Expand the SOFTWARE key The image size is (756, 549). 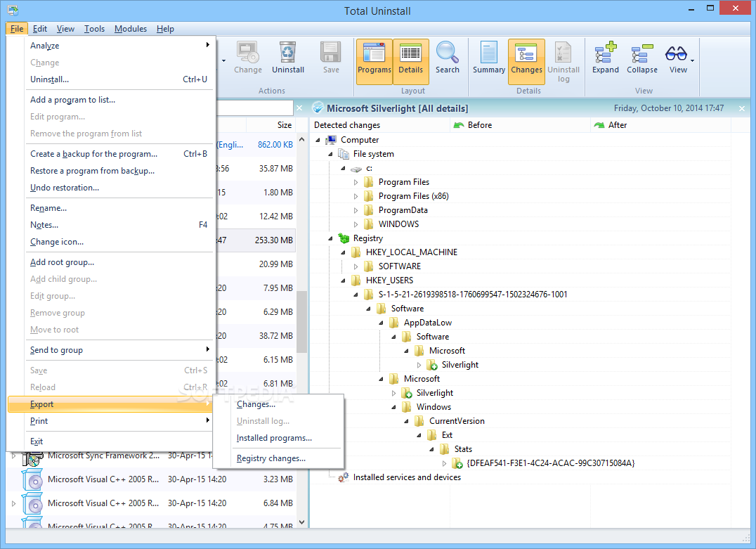(356, 266)
